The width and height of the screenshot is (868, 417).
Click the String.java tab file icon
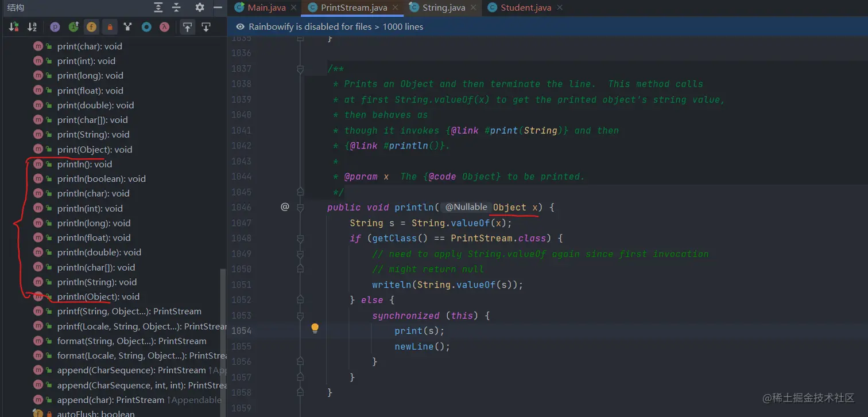pos(414,7)
